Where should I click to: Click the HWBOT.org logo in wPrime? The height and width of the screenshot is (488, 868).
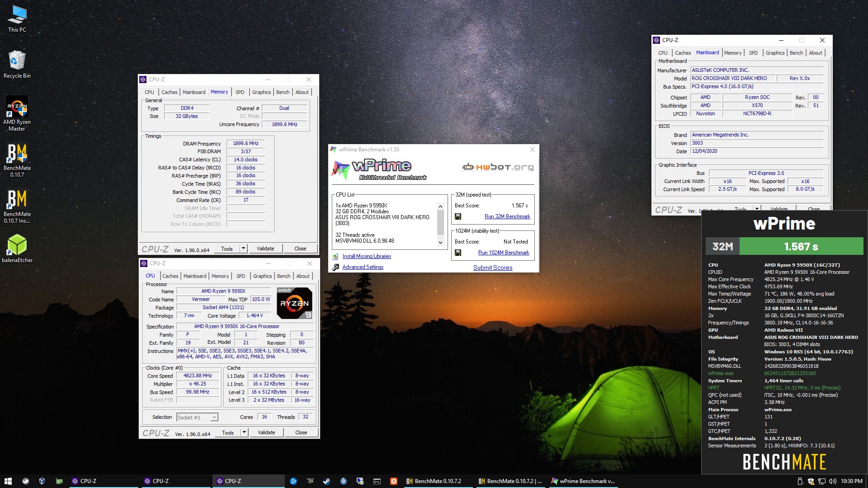498,167
